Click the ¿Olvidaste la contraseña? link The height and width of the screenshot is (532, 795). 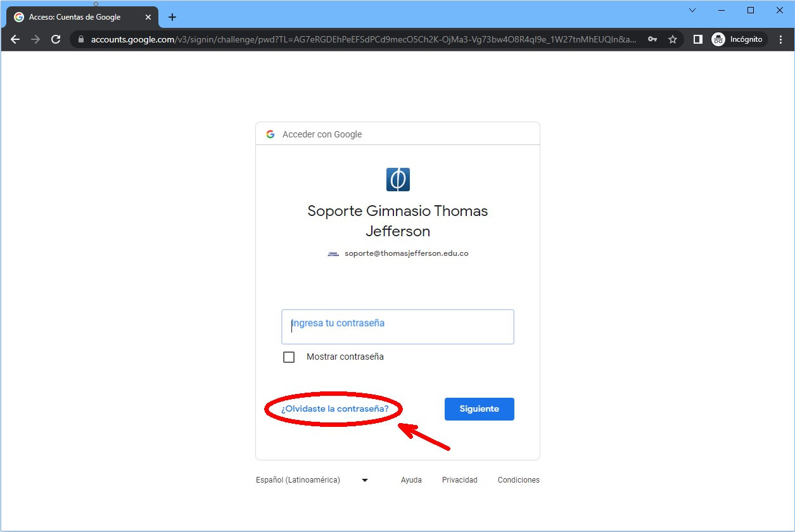334,409
